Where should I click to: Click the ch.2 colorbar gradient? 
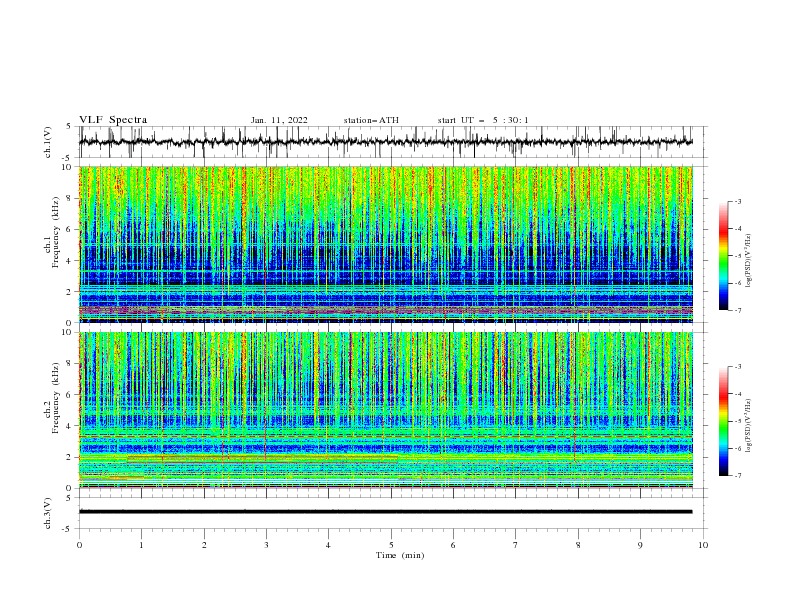[723, 421]
